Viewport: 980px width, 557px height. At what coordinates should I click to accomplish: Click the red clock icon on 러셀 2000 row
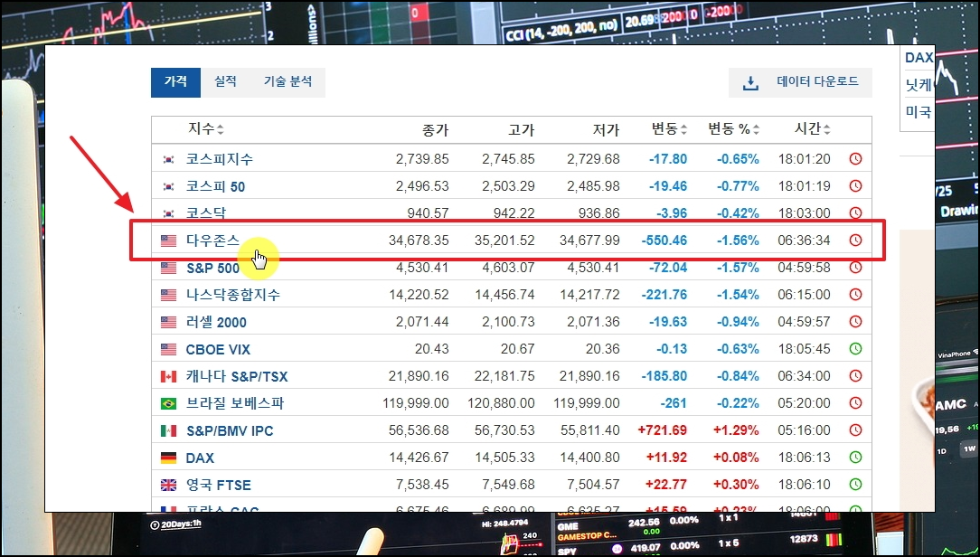pos(855,322)
